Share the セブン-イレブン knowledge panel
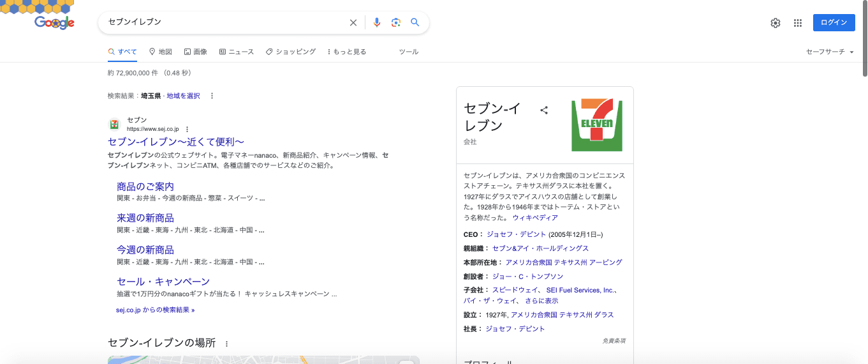The height and width of the screenshot is (364, 868). [x=544, y=110]
